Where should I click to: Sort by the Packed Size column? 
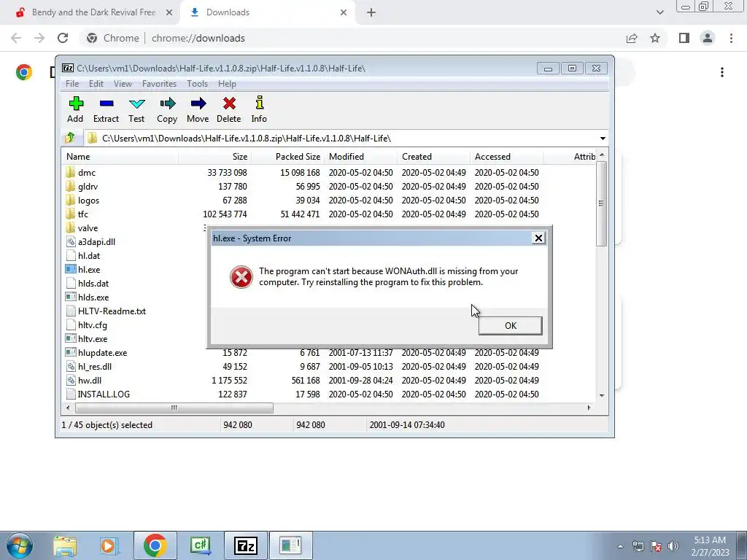(287, 157)
